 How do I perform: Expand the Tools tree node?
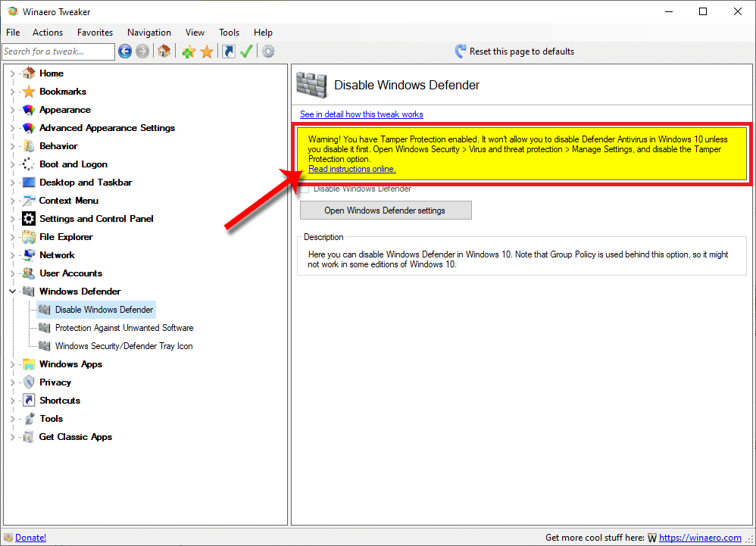(13, 419)
